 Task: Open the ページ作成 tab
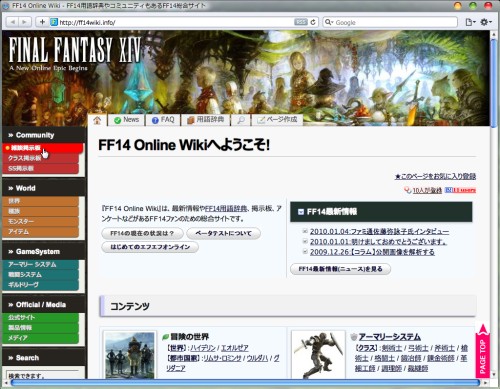277,120
